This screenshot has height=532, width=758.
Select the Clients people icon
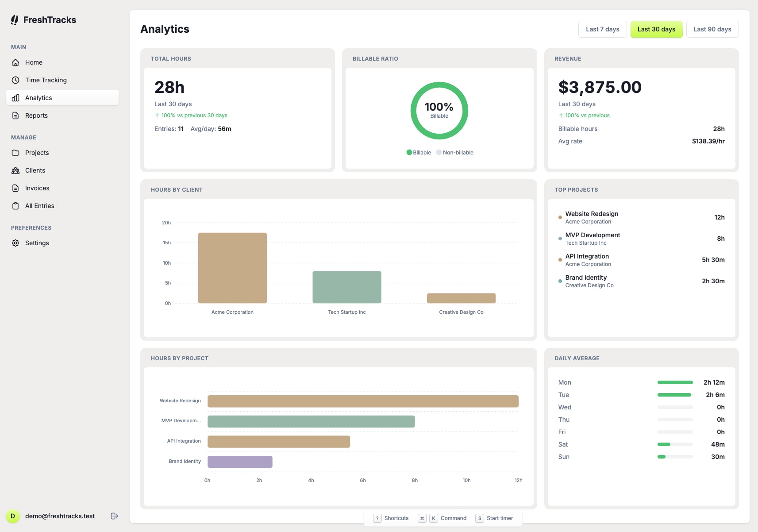coord(15,170)
